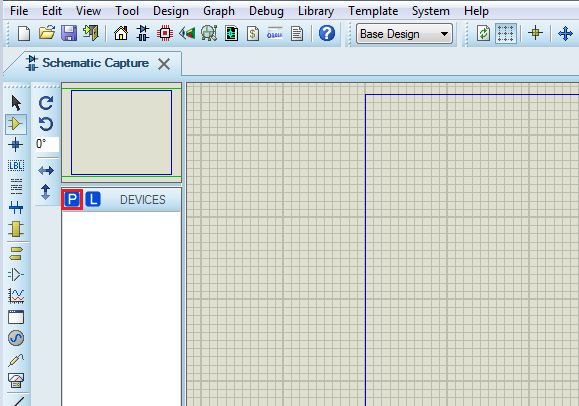Select the Virtual Instruments Mode tool

[16, 381]
